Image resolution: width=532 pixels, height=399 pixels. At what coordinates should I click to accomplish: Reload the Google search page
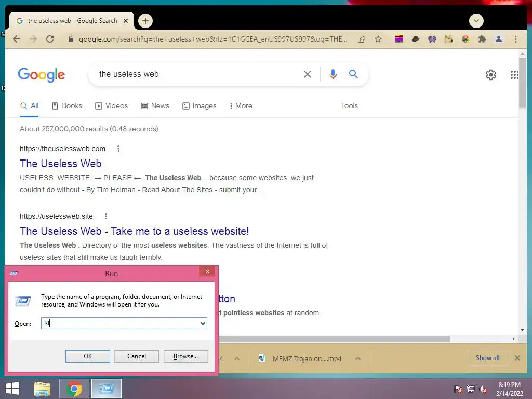[x=50, y=39]
